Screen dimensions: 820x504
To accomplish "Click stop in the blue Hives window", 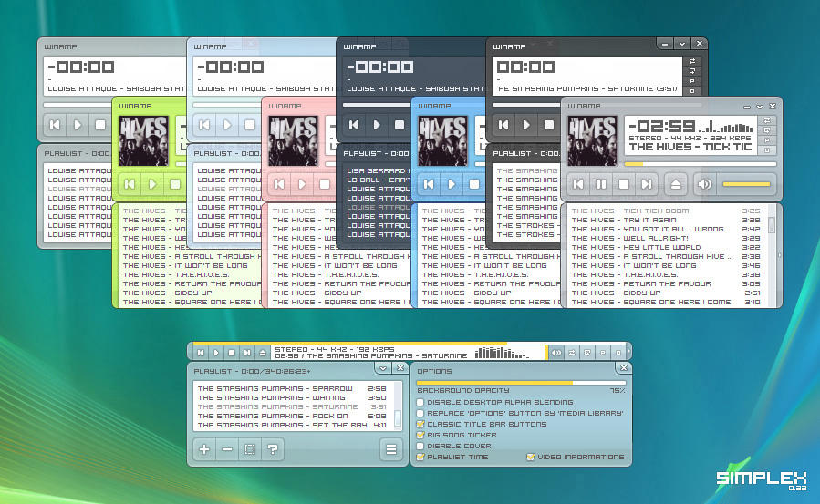I will tap(474, 184).
